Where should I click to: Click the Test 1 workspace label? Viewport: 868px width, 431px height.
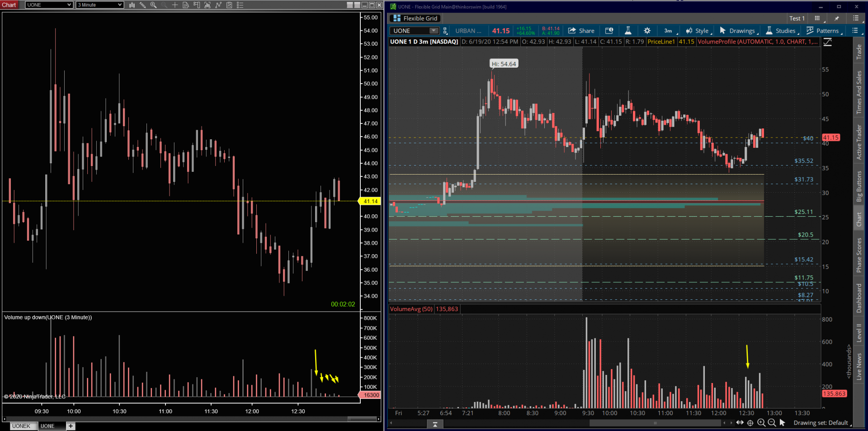[x=797, y=18]
